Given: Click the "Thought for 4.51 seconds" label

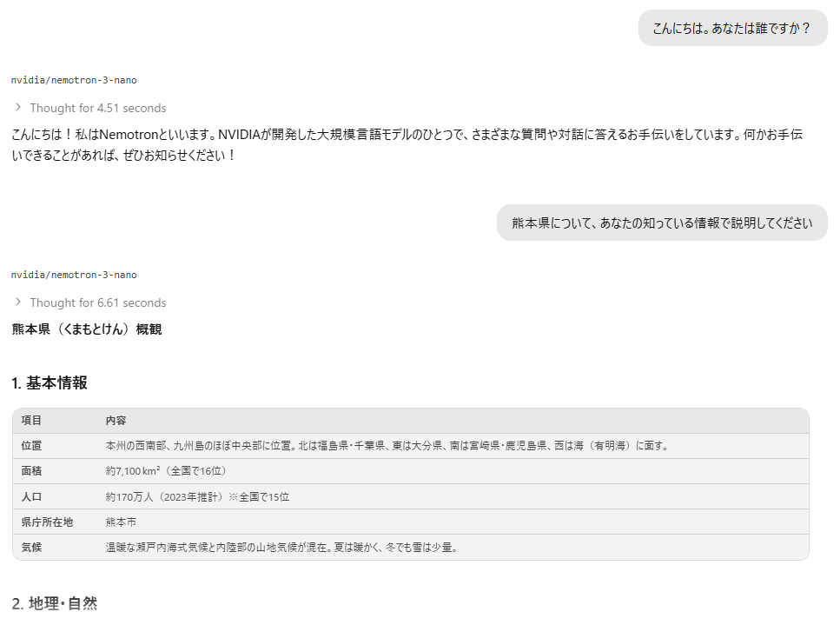Looking at the screenshot, I should tap(97, 108).
